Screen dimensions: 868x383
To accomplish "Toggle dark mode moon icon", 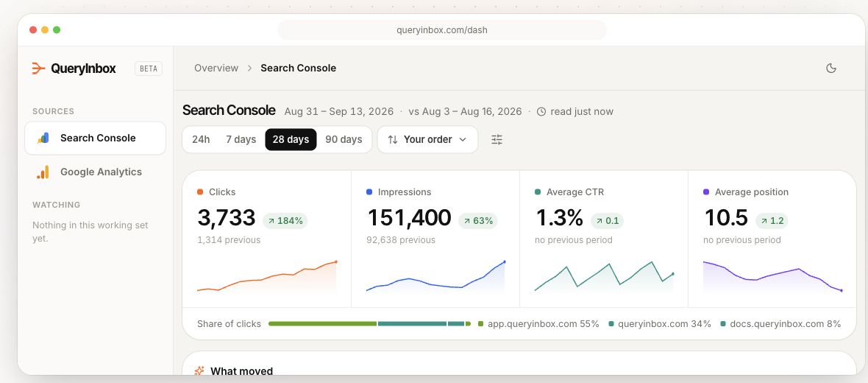I will point(831,68).
